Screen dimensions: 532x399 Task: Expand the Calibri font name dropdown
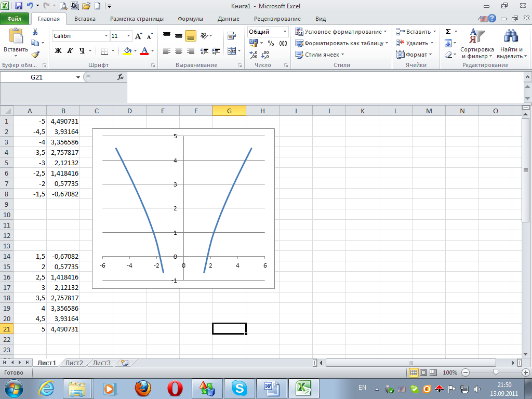(106, 36)
